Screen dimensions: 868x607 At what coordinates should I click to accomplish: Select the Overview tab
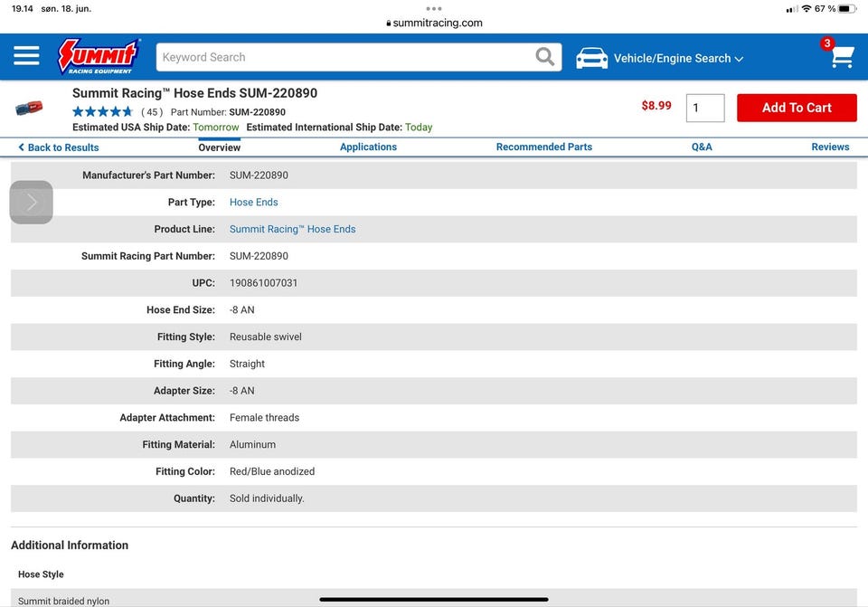tap(219, 147)
